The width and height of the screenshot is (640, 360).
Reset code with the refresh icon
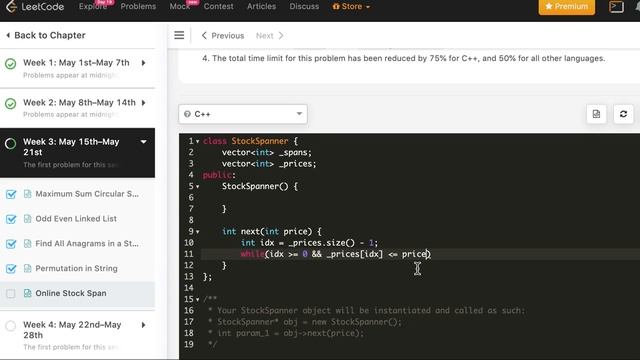623,114
